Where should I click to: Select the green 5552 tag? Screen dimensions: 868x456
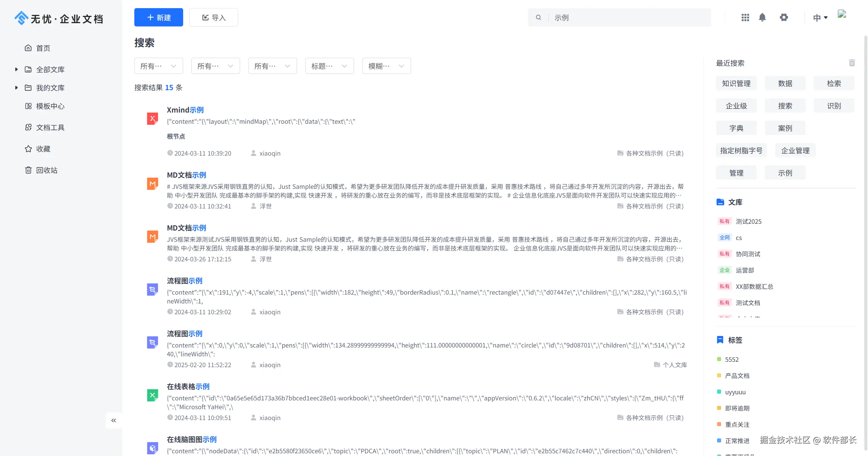[x=731, y=359]
